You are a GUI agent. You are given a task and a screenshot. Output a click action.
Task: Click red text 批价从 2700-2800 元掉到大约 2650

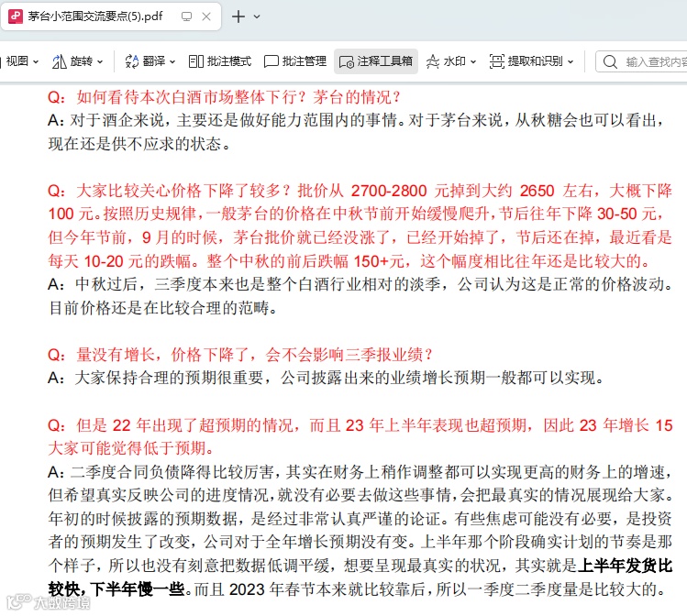[x=426, y=191]
